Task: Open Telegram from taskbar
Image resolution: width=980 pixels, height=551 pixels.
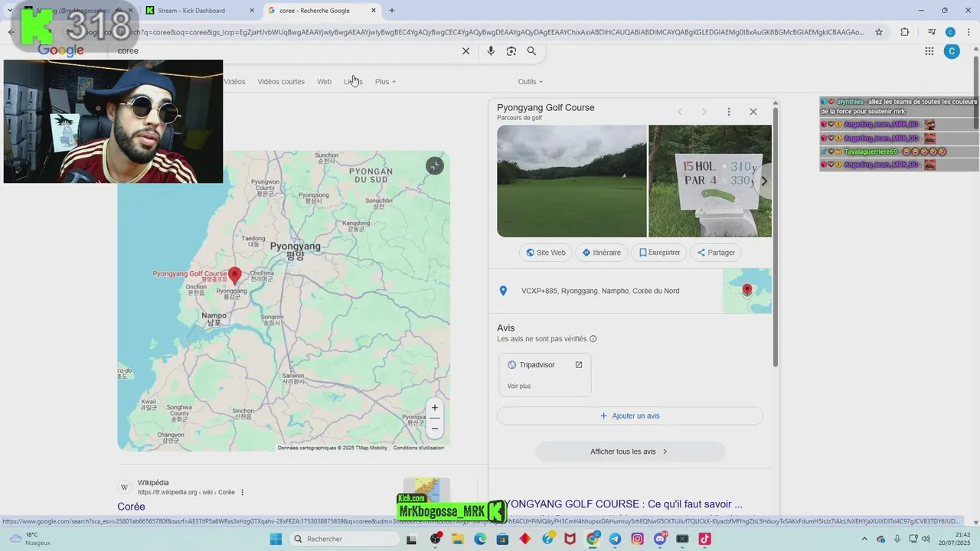Action: 616,539
